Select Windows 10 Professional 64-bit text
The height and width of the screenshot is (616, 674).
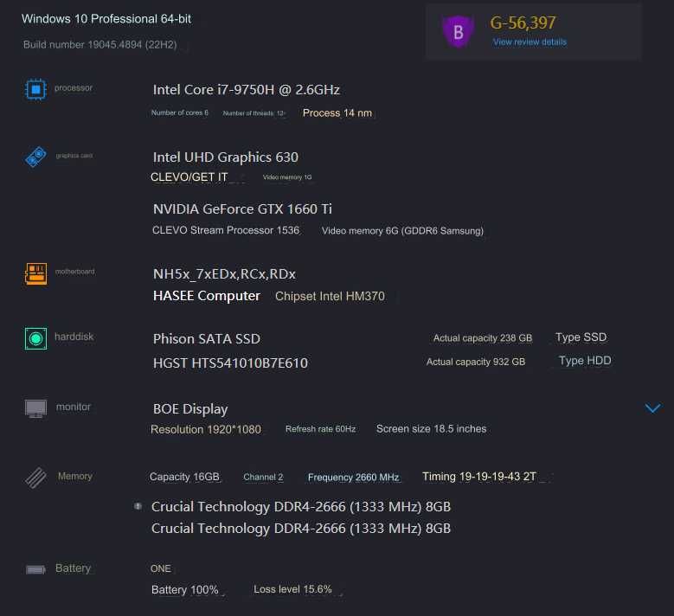pyautogui.click(x=106, y=19)
